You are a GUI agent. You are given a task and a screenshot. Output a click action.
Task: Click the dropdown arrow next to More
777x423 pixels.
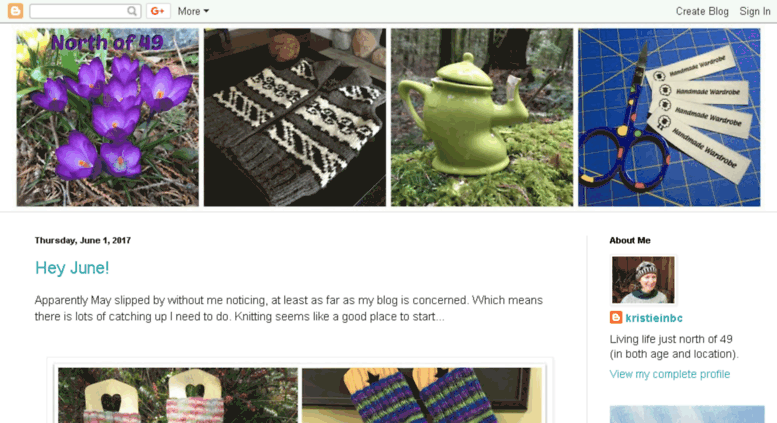(206, 11)
